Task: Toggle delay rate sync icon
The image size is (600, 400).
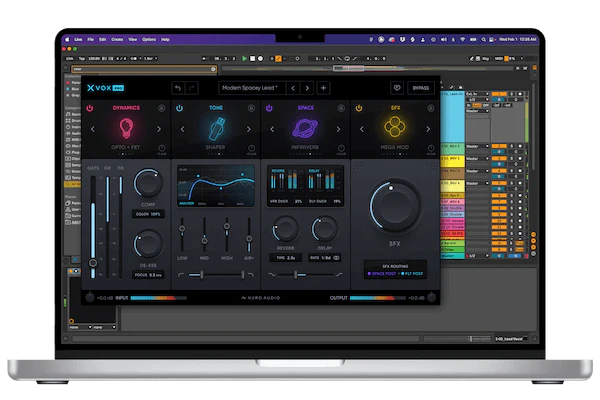Action: click(x=336, y=258)
